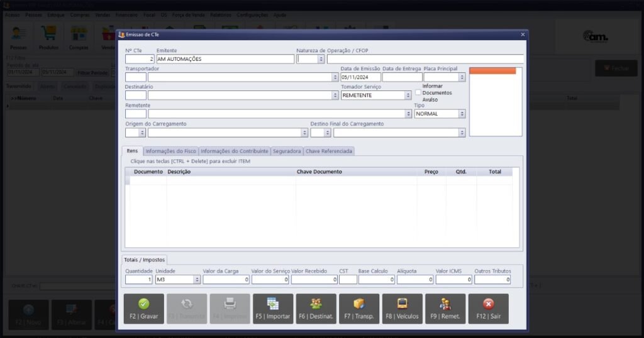Click the F2 Gravar save button
This screenshot has width=644, height=338.
(x=143, y=308)
